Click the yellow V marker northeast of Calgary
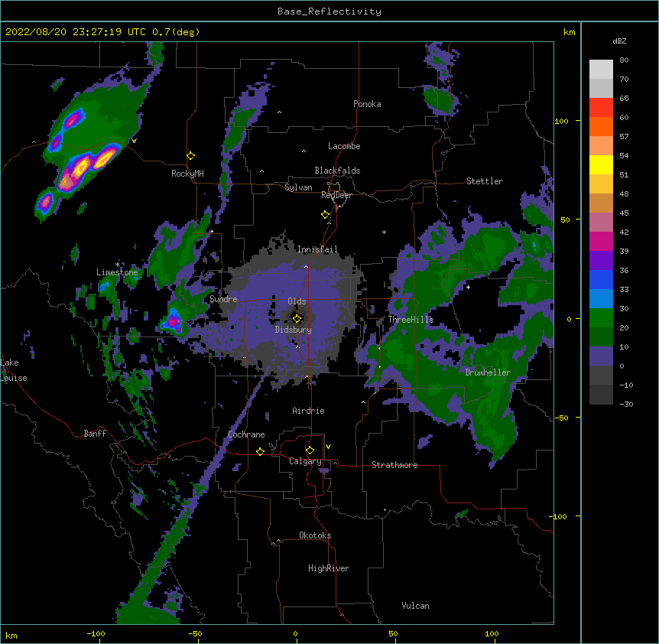Screen dimensions: 659x644 tap(328, 447)
